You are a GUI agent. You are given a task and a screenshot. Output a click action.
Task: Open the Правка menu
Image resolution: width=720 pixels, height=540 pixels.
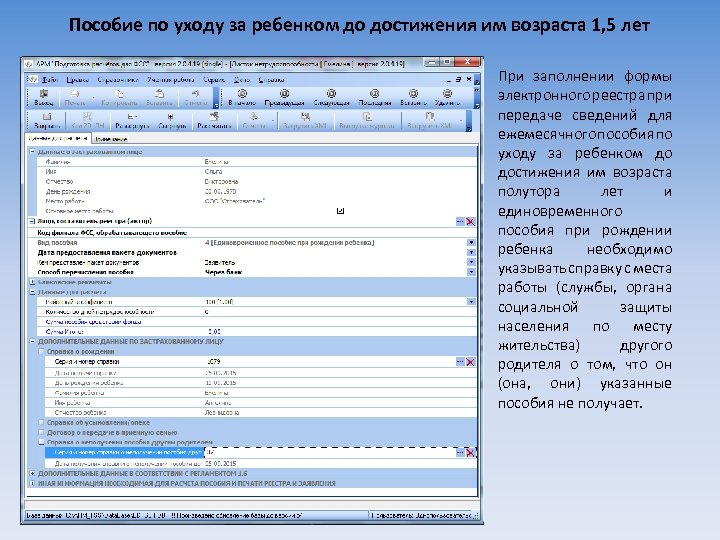click(x=77, y=79)
